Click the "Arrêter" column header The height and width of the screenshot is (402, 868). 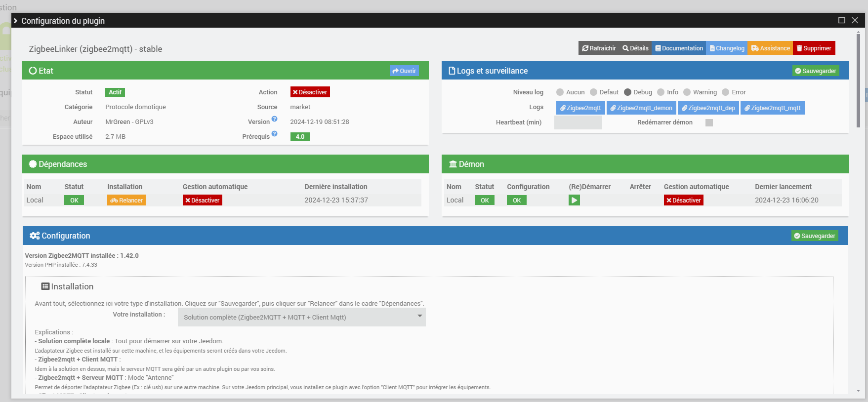pos(640,187)
